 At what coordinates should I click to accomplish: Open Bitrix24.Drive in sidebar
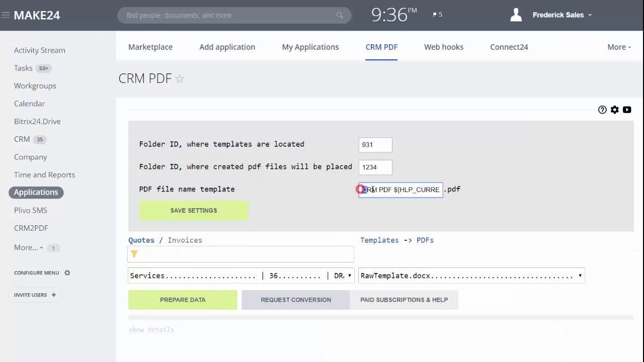pos(37,121)
